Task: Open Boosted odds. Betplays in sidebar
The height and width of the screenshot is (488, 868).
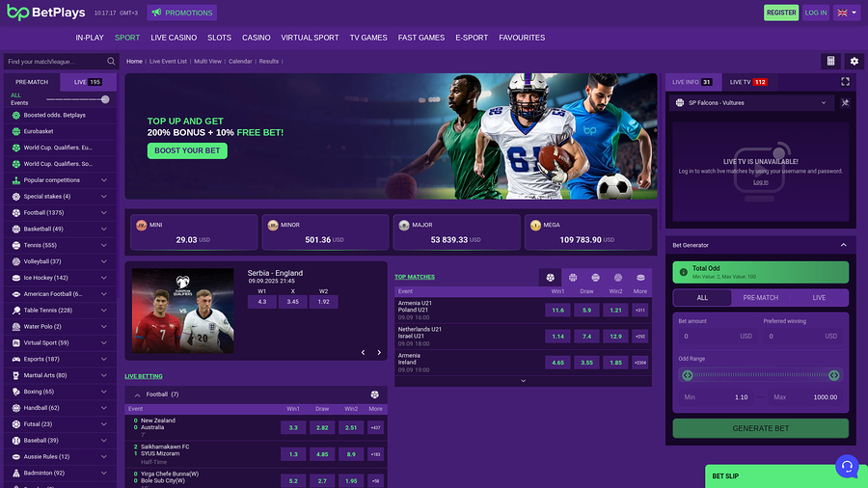Action: coord(60,115)
